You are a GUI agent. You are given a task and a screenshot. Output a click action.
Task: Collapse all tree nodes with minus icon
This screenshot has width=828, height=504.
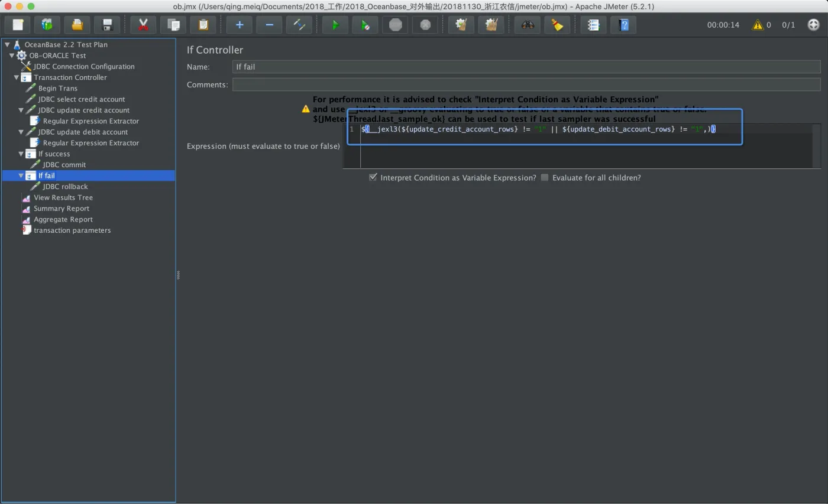coord(269,25)
